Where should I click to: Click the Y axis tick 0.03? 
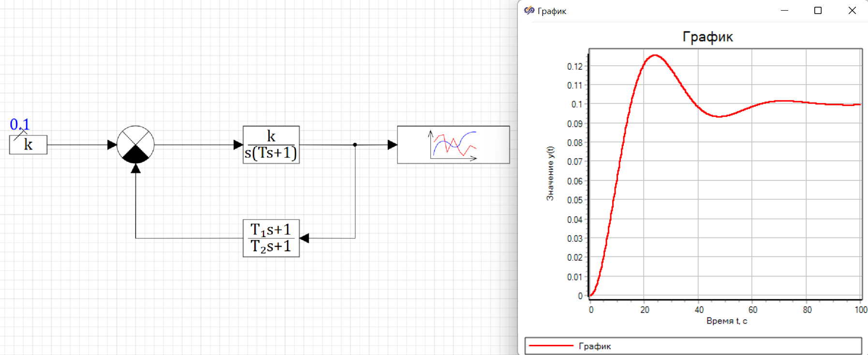coord(574,238)
